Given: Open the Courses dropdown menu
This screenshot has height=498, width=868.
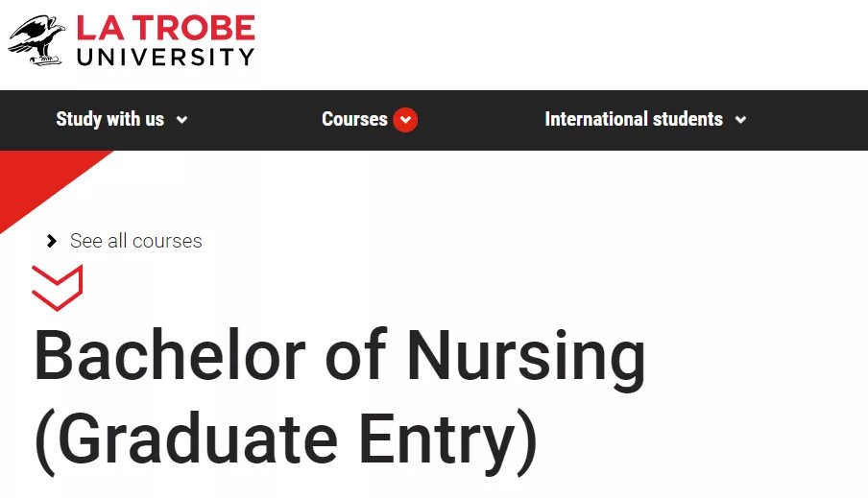Looking at the screenshot, I should (x=370, y=120).
